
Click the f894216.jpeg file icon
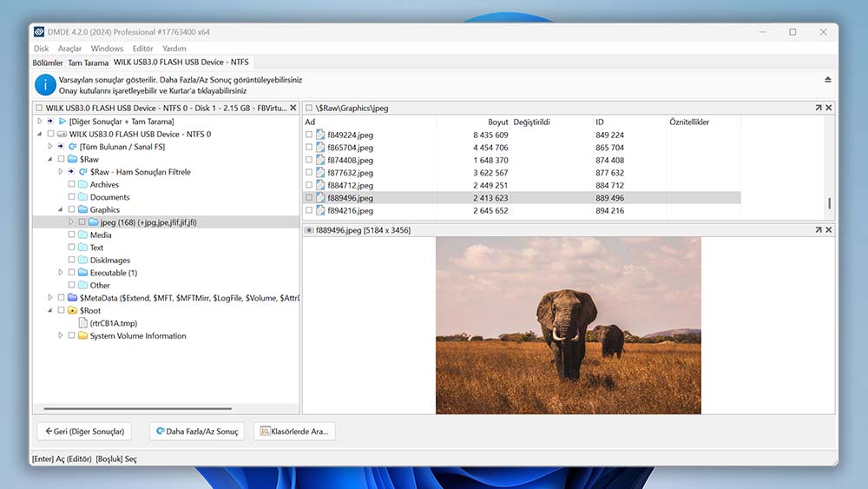pos(320,210)
